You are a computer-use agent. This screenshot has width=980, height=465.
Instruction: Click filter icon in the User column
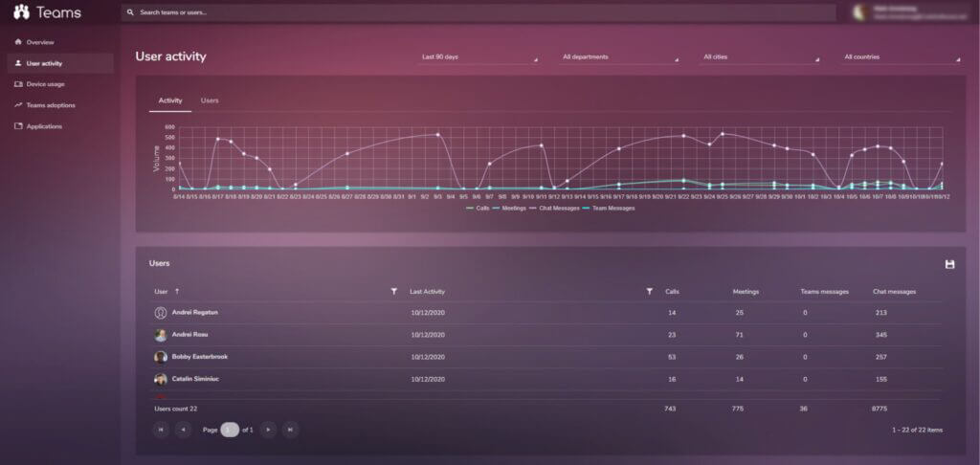pos(393,291)
